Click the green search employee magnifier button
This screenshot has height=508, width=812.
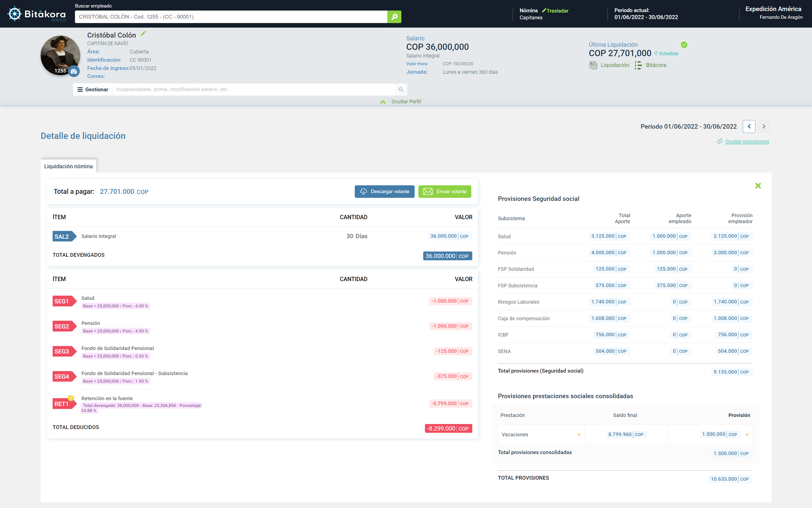pyautogui.click(x=394, y=17)
